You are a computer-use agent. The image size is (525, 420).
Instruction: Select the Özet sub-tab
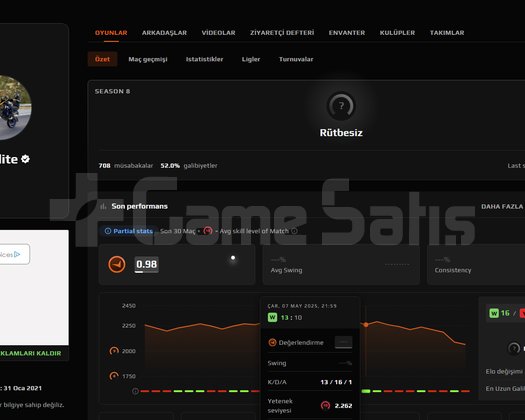[x=102, y=59]
